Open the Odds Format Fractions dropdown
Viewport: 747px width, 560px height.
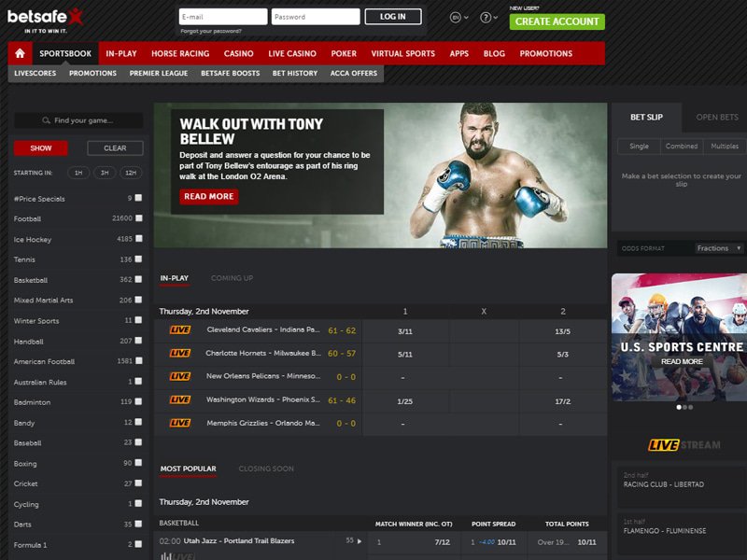pyautogui.click(x=719, y=248)
